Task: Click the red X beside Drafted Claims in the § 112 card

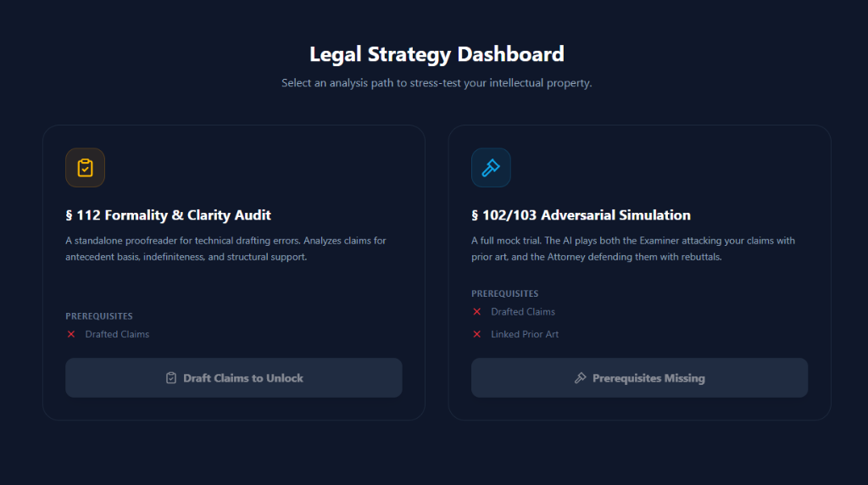Action: click(x=71, y=334)
